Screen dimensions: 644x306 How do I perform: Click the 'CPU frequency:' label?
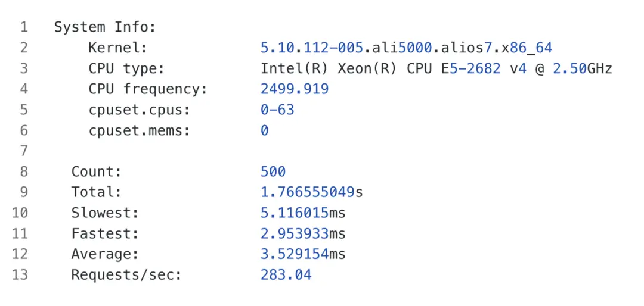[147, 89]
